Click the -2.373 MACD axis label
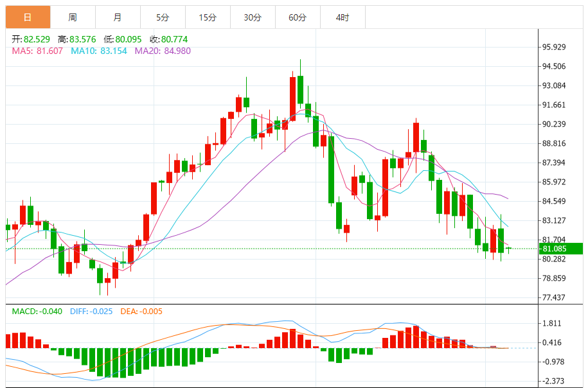Screen dimensions: 588x388 (x=553, y=381)
